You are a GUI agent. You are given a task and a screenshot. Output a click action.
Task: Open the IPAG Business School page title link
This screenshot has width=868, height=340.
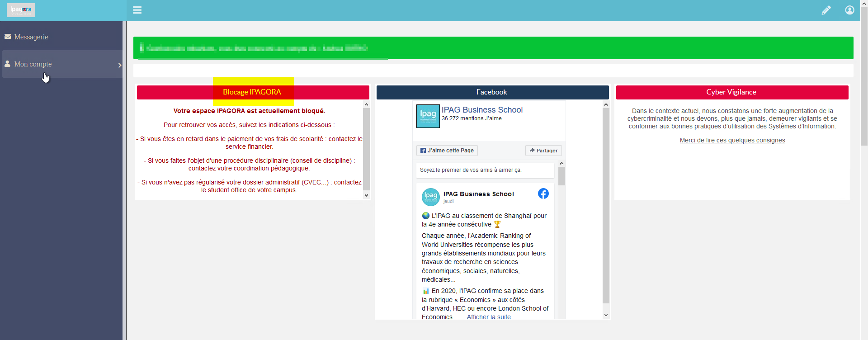(482, 109)
